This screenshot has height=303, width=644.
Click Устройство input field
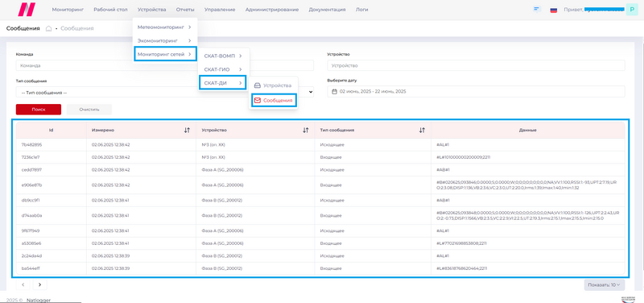pyautogui.click(x=476, y=65)
